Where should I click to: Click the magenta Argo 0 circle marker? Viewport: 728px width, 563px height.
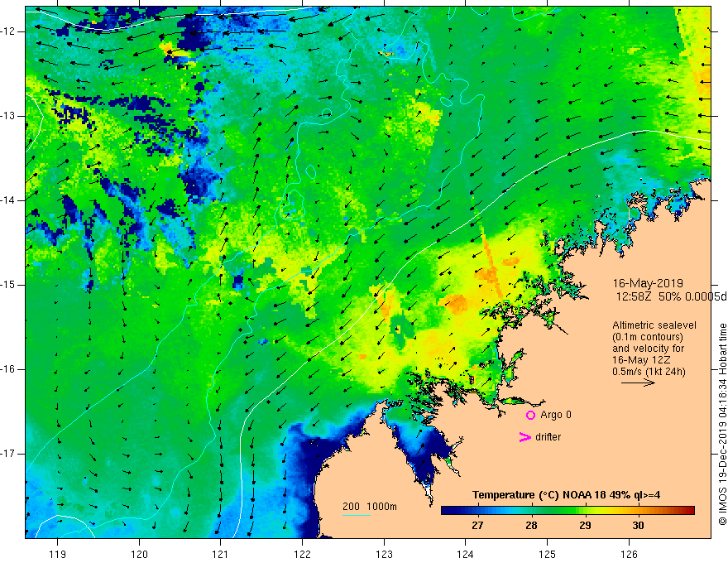530,416
